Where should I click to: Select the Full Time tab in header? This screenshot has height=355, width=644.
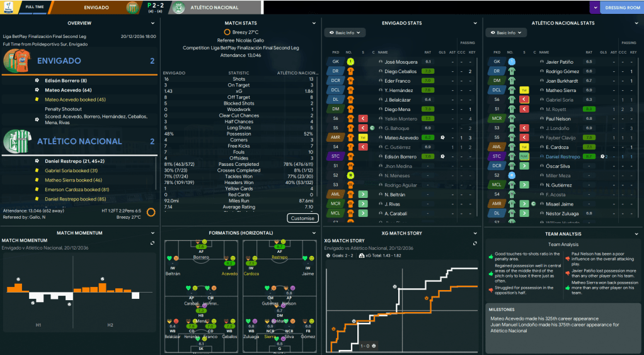click(x=35, y=8)
